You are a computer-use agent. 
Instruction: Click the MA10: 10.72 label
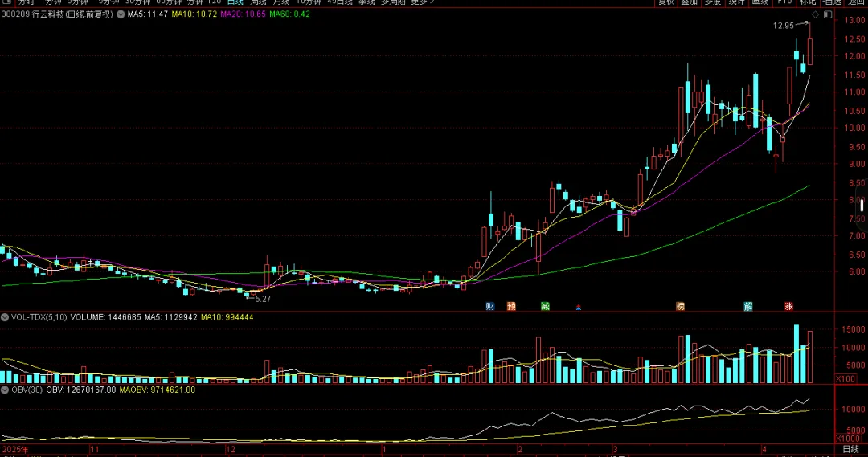pos(194,14)
